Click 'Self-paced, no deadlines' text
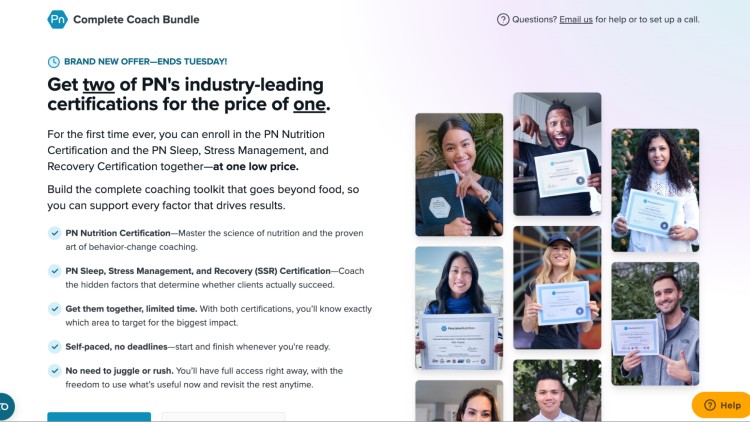 coord(116,346)
